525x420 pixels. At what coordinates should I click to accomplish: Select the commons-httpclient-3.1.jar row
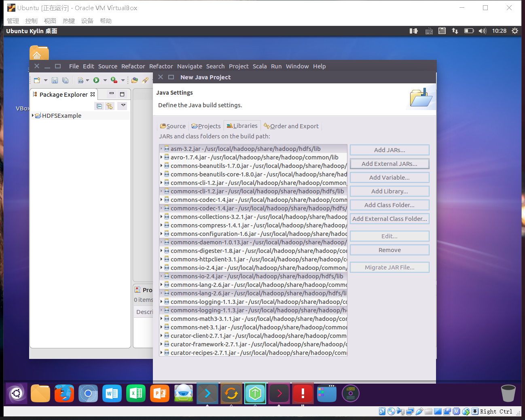tap(253, 259)
